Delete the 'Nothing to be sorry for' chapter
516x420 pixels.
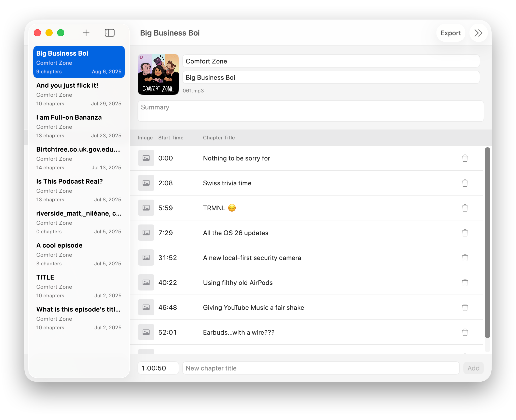[x=465, y=158]
